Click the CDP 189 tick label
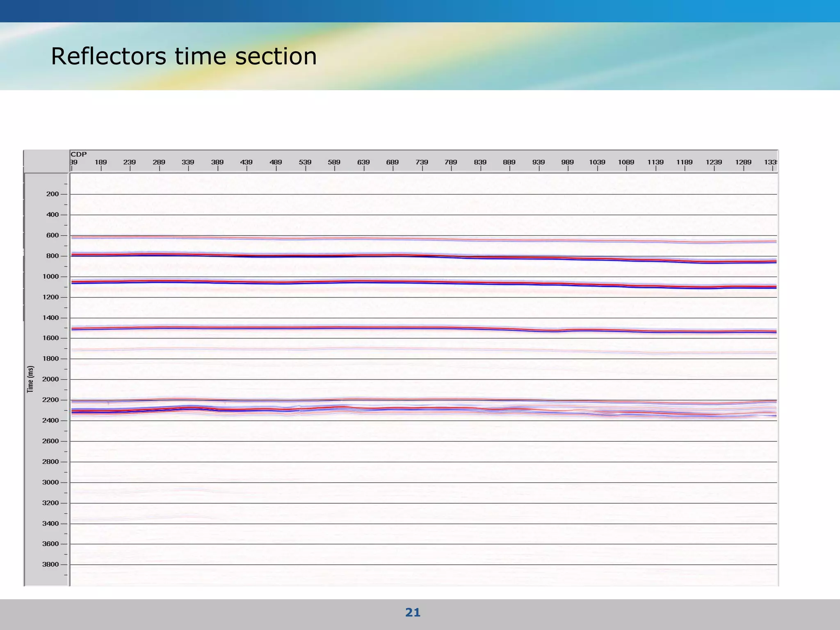Image resolution: width=840 pixels, height=630 pixels. pos(101,162)
